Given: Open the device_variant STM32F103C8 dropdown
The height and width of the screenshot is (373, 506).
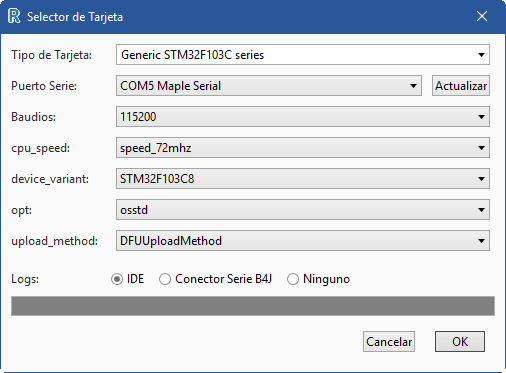Looking at the screenshot, I should 303,179.
